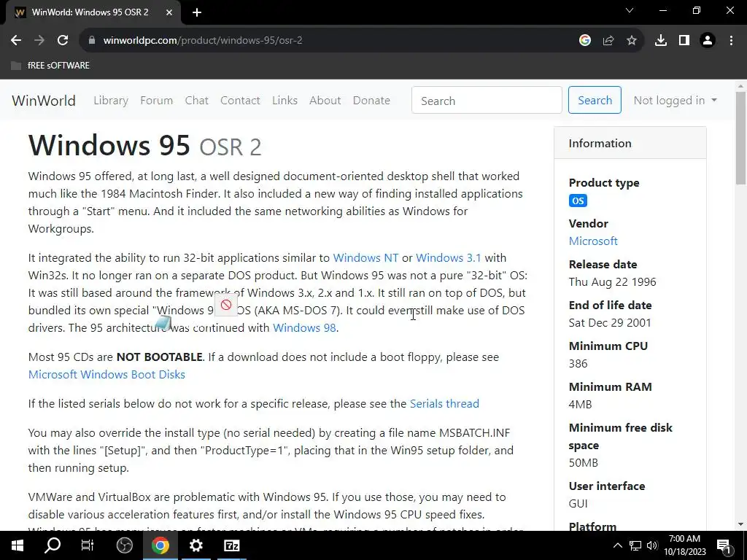
Task: Select the WinWorld: Windows 95 OSR 2 tab
Action: [93, 12]
